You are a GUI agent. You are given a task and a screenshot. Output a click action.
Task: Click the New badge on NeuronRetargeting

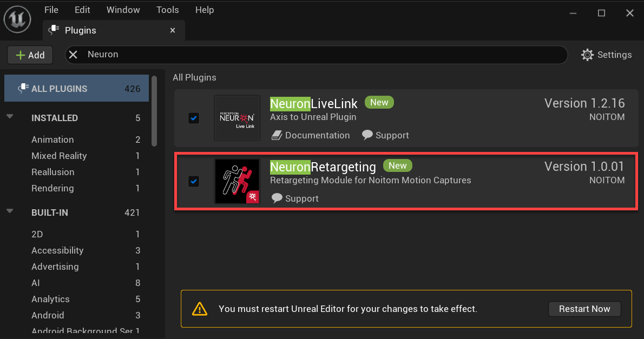pos(398,165)
